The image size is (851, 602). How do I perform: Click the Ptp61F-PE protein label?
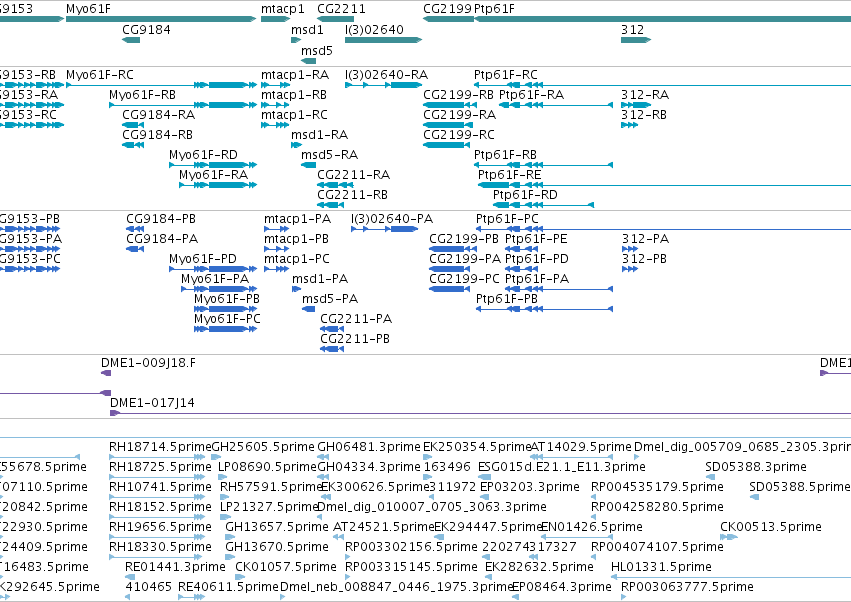click(x=536, y=239)
